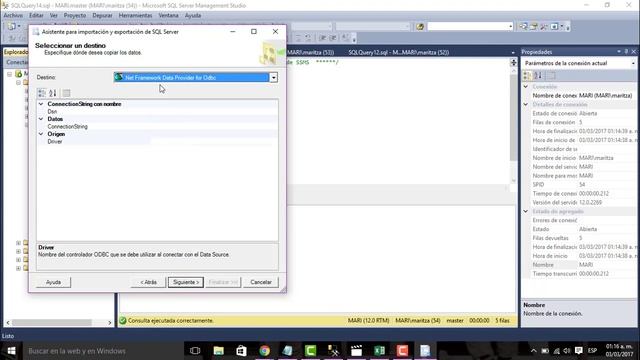The width and height of the screenshot is (640, 360).
Task: Click the first icon right of the toolbar search combo
Action: tap(523, 27)
